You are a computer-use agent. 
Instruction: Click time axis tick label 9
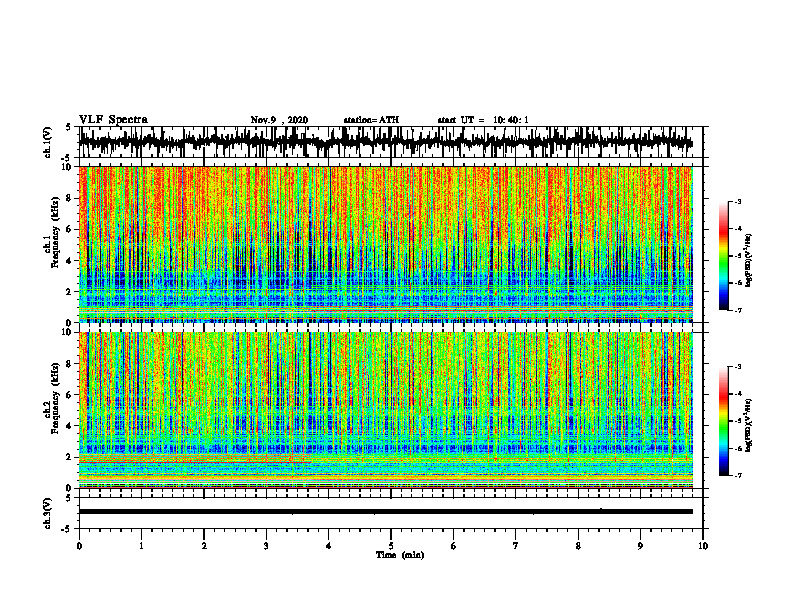tap(640, 546)
